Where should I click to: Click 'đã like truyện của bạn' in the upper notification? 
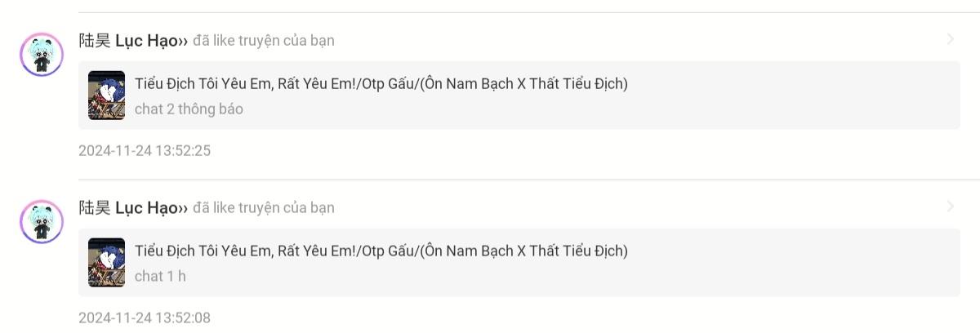tap(264, 41)
